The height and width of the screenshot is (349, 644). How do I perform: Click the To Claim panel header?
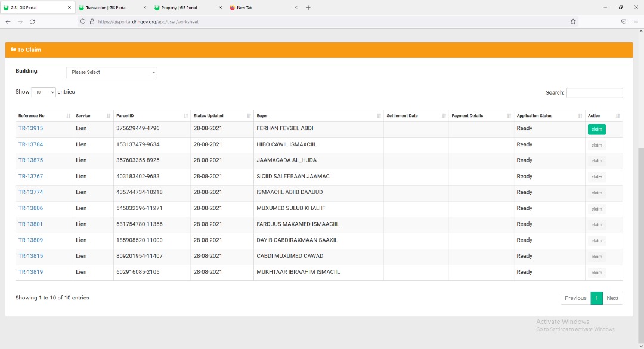click(x=318, y=50)
